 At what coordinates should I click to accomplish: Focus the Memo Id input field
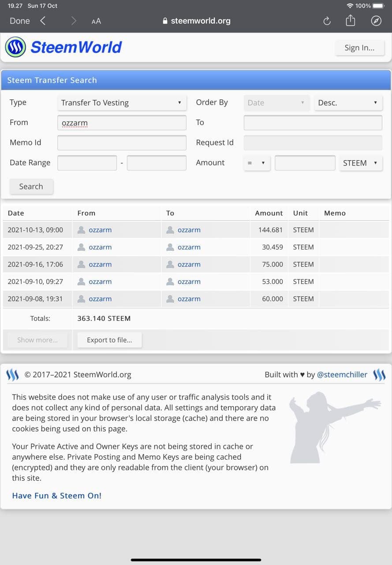122,143
